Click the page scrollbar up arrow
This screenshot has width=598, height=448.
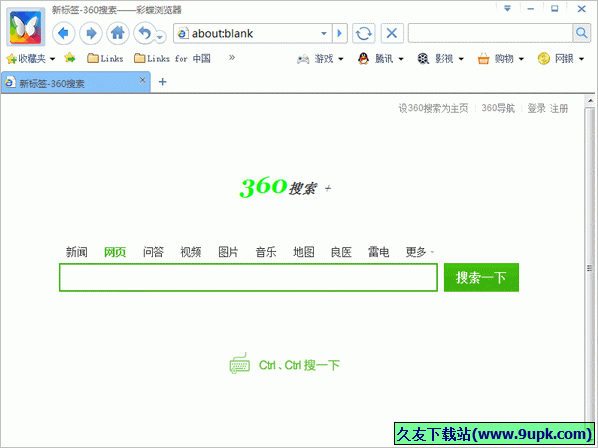click(x=590, y=101)
